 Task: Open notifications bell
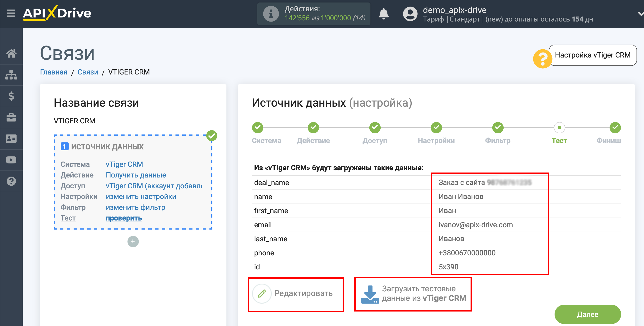[384, 14]
